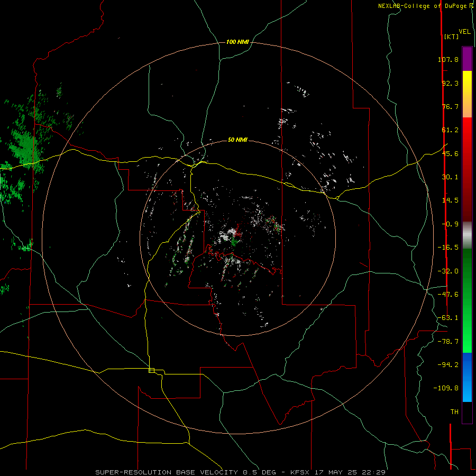Click the TH threshold label
The width and height of the screenshot is (476, 476).
click(x=454, y=412)
